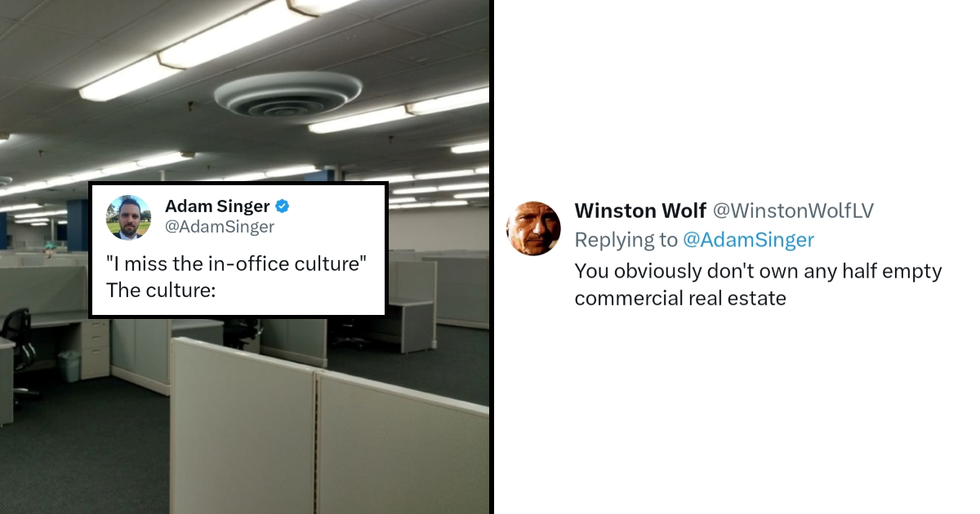Click the black office chair at left
This screenshot has height=514, width=980.
16,339
